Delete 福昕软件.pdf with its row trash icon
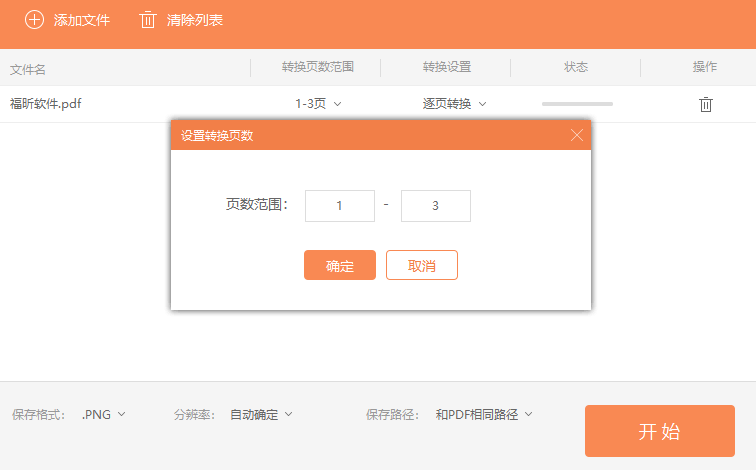Image resolution: width=756 pixels, height=470 pixels. click(705, 104)
